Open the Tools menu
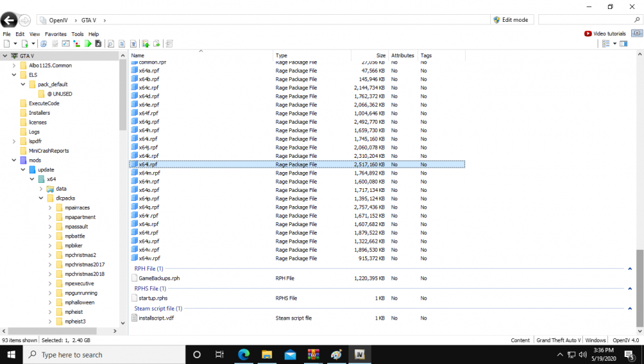The width and height of the screenshot is (644, 364). 77,34
